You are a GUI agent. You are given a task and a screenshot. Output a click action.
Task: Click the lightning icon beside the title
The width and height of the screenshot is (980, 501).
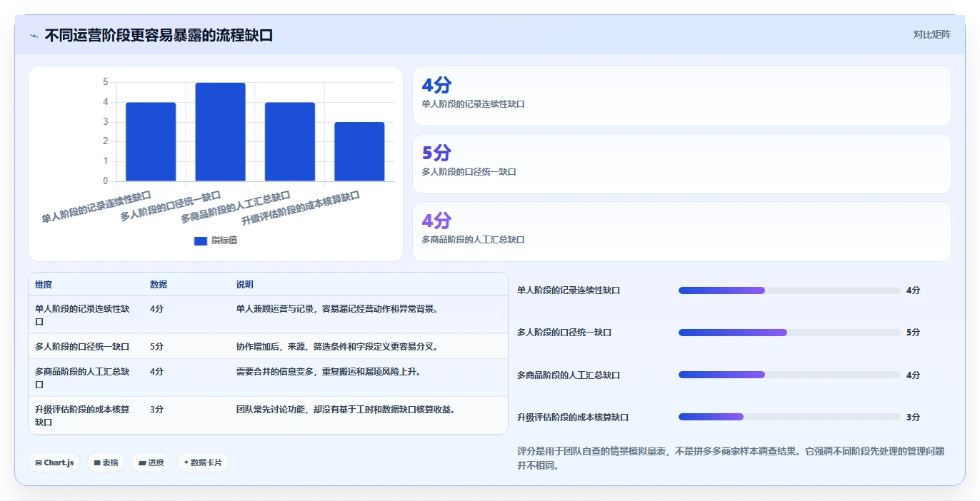34,36
